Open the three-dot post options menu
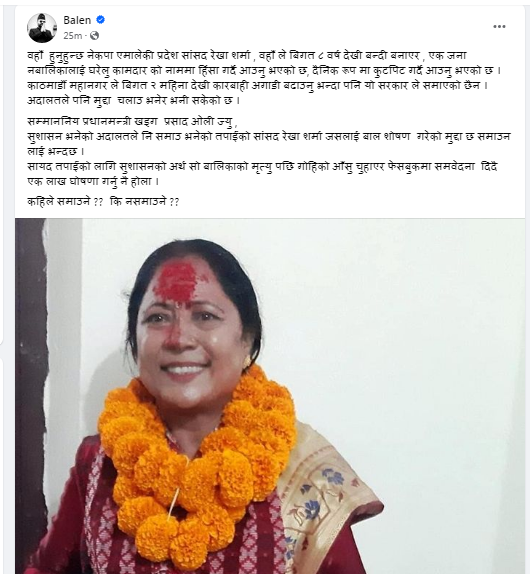This screenshot has width=530, height=574. coord(499,27)
